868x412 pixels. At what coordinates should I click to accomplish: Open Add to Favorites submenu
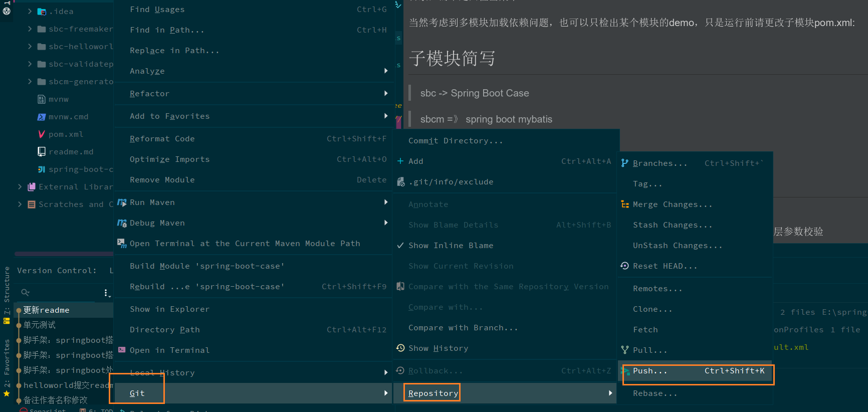click(253, 116)
